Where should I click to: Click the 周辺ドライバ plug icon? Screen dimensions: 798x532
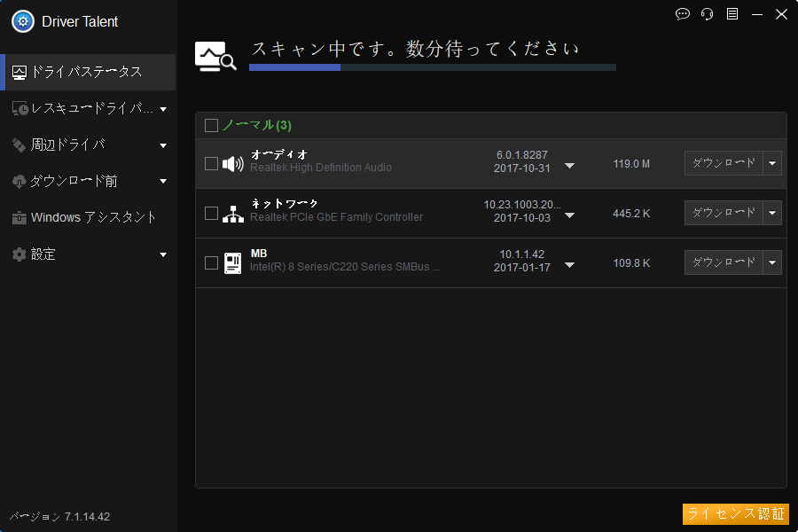coord(19,145)
